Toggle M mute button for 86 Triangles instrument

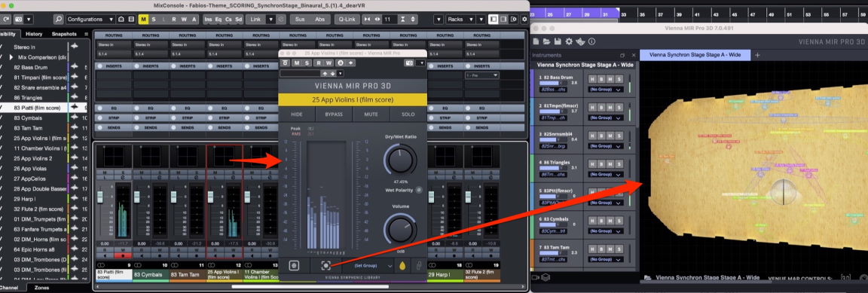pos(610,164)
